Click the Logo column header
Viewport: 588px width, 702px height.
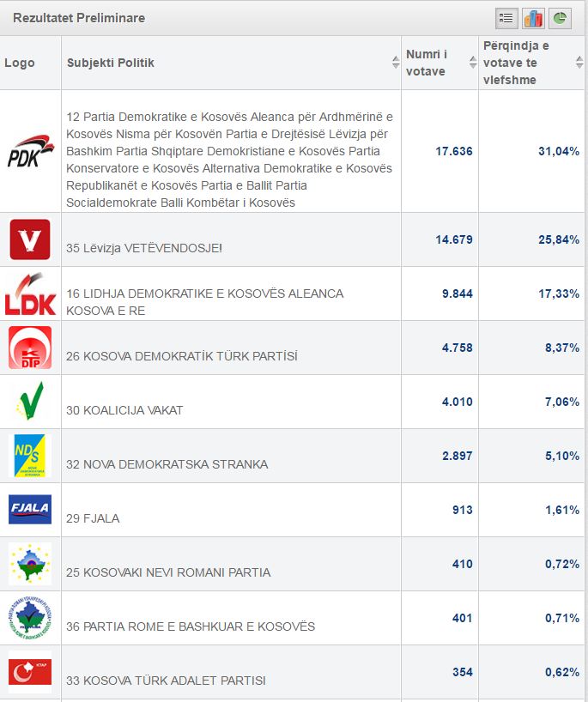pos(20,63)
